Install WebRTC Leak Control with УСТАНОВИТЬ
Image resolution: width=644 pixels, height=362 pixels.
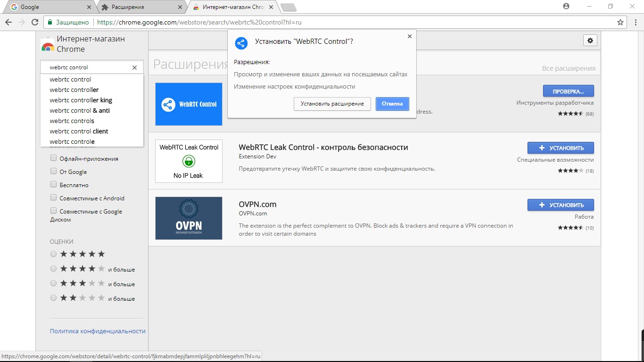(x=561, y=148)
